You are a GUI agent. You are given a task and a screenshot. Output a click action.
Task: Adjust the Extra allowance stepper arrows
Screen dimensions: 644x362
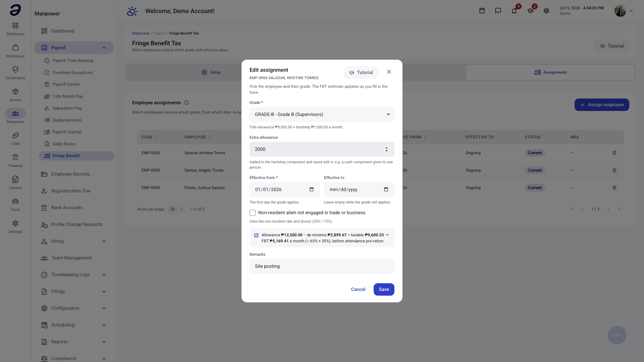point(386,149)
